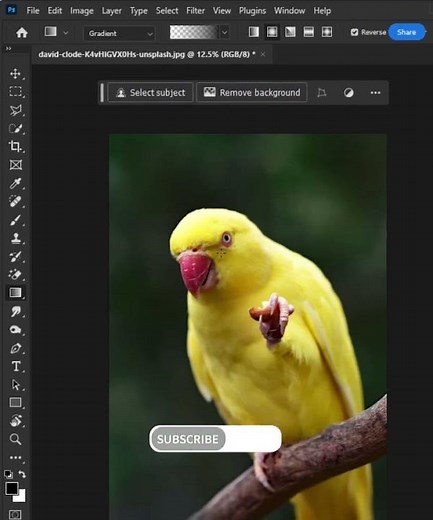433x520 pixels.
Task: Select the History Brush tool
Action: pyautogui.click(x=15, y=256)
